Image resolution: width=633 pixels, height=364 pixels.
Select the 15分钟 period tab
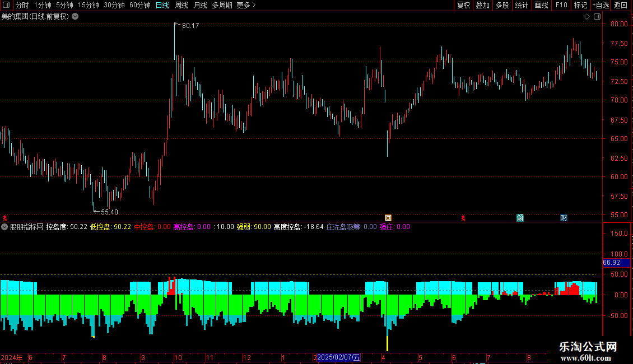pyautogui.click(x=89, y=5)
